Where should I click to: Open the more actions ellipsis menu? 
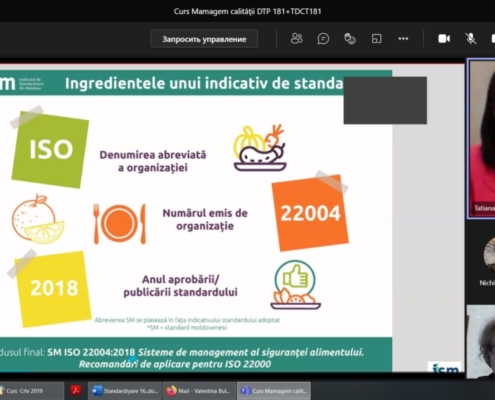(x=403, y=39)
